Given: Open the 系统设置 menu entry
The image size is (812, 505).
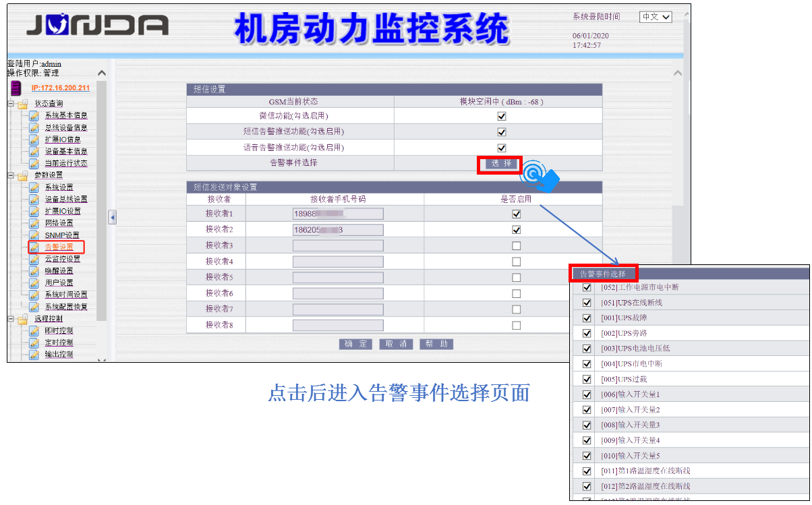Looking at the screenshot, I should 33,186.
